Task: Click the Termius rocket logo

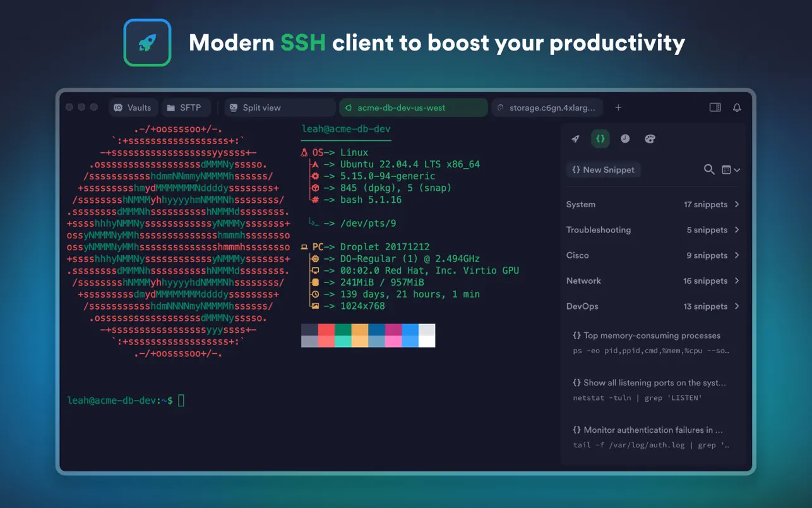Action: 147,43
